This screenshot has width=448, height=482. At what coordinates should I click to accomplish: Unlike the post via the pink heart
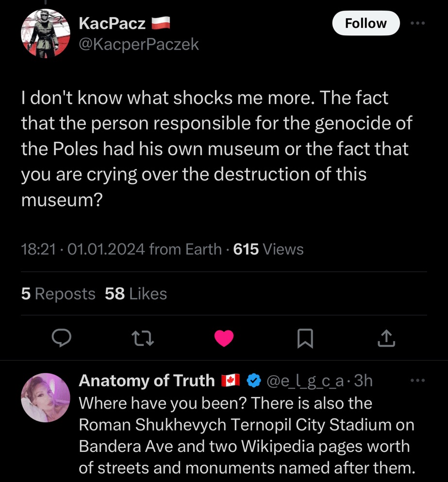pyautogui.click(x=224, y=338)
